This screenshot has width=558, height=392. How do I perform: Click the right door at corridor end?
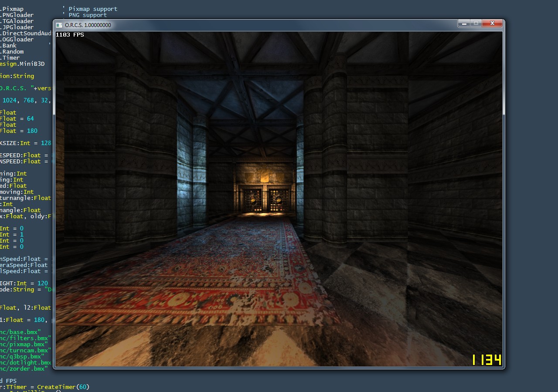click(x=279, y=199)
